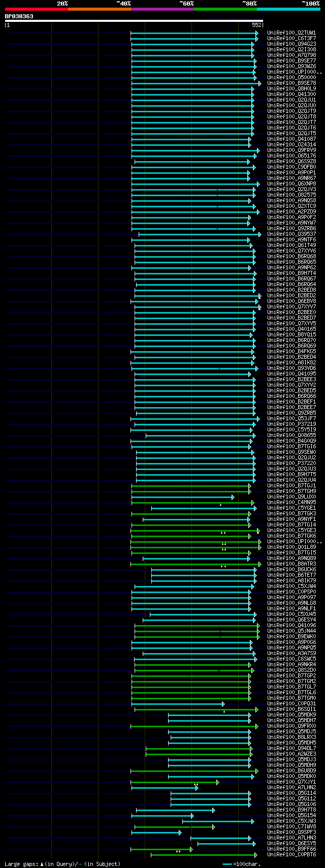The width and height of the screenshot is (325, 868).
Task: Select the UniRef100_A2PZD9 label
Action: 291,211
